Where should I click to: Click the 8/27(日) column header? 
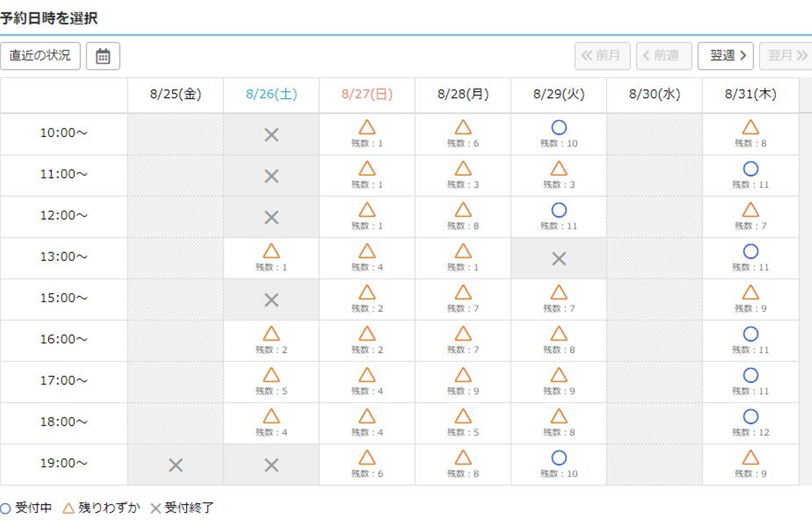[367, 94]
